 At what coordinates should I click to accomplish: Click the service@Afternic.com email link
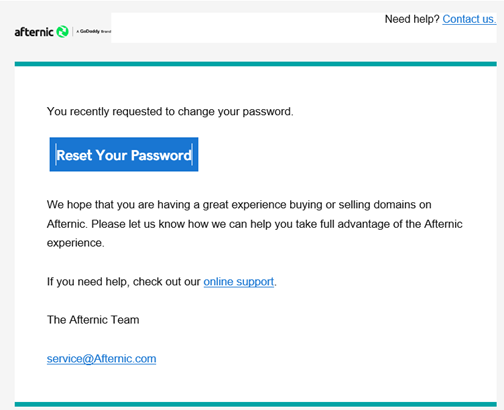(x=101, y=359)
